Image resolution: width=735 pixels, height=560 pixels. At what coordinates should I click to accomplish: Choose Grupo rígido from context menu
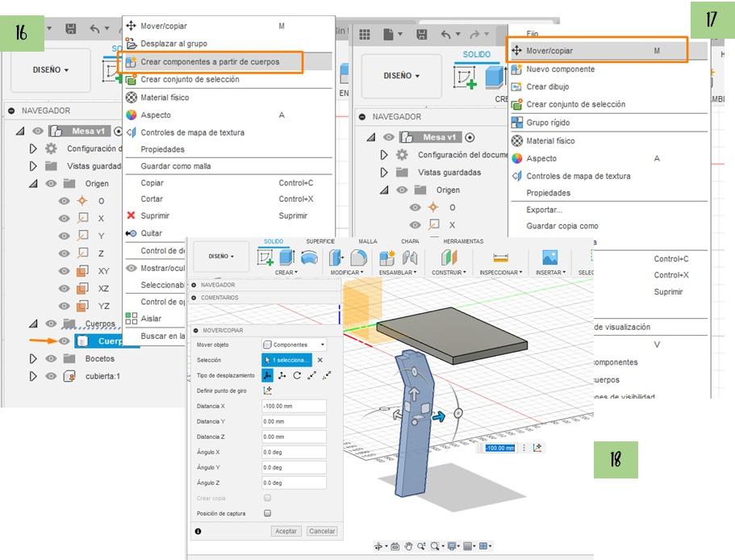(x=548, y=123)
